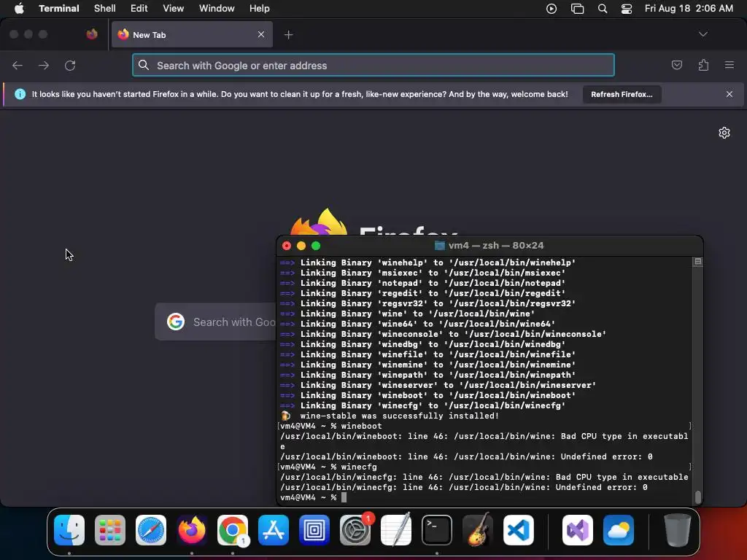Open Finder from the Dock

69,529
